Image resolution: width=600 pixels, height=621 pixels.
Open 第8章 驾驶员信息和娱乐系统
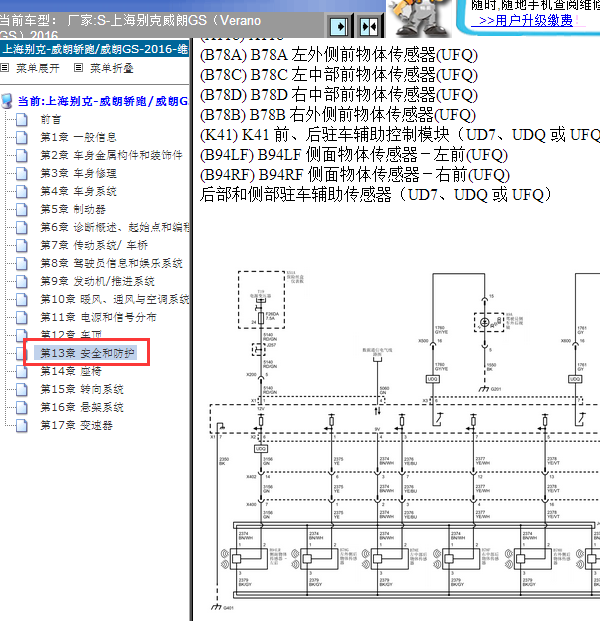[111, 263]
